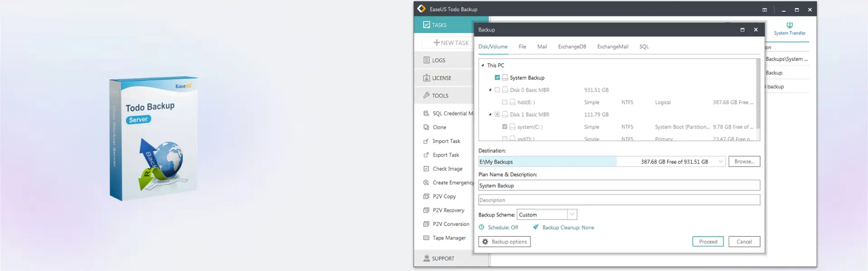Open Clone in the Tools list

click(439, 127)
